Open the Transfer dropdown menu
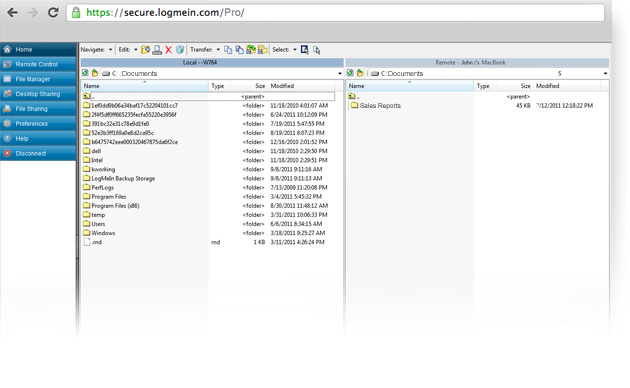This screenshot has height=388, width=630. click(x=205, y=49)
